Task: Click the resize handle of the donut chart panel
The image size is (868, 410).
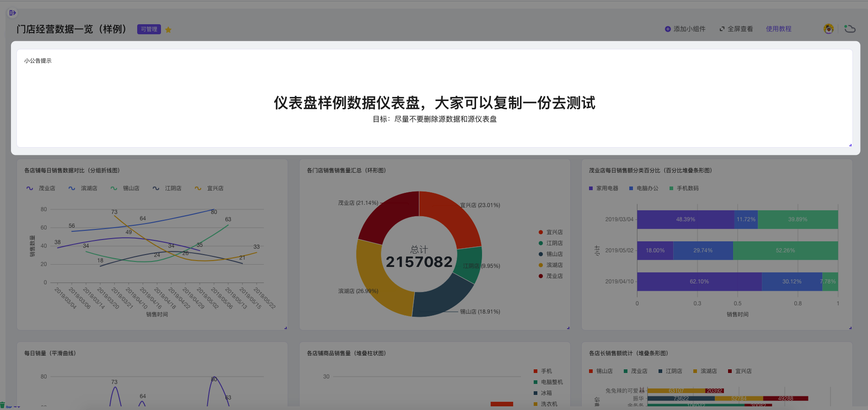Action: coord(568,328)
